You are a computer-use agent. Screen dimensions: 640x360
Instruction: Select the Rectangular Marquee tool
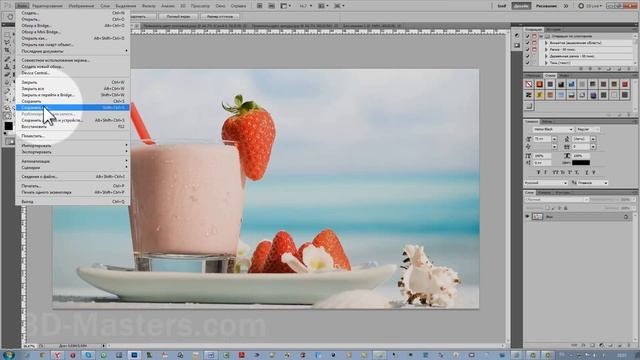(7, 35)
